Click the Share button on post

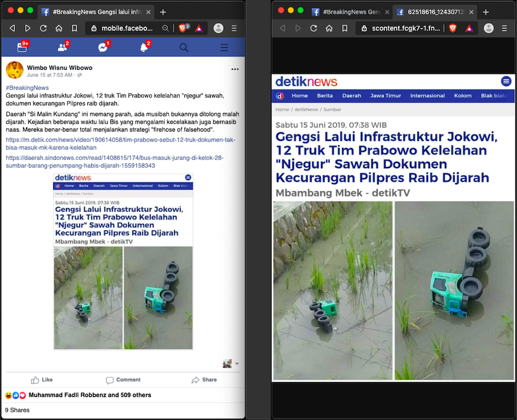[x=204, y=380]
